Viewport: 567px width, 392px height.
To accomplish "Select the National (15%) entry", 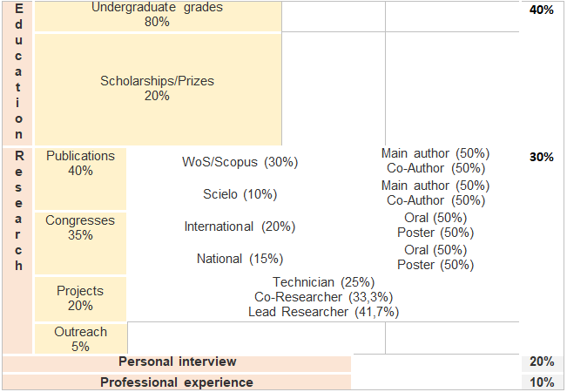I will coord(240,259).
